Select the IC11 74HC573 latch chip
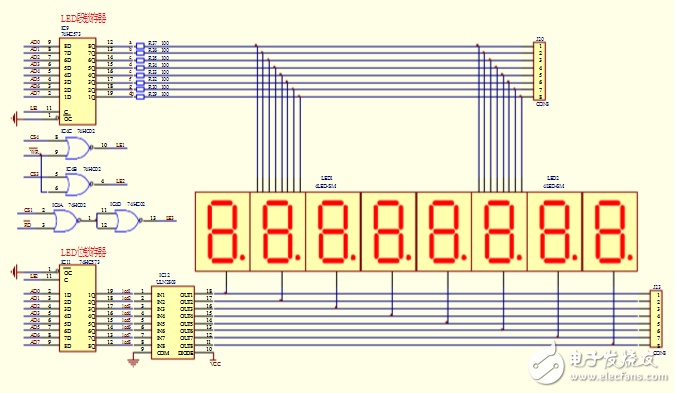 78,308
